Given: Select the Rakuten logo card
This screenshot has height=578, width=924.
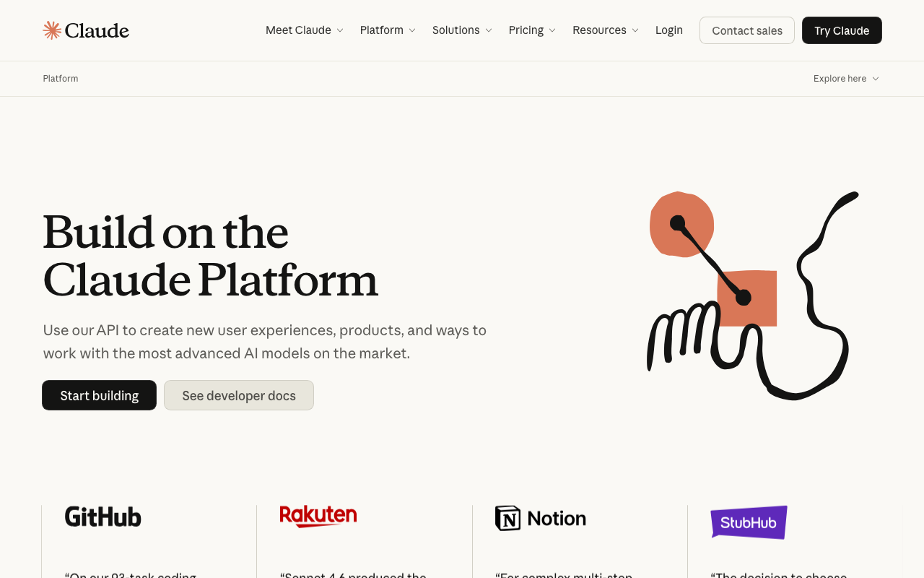Looking at the screenshot, I should tap(318, 516).
